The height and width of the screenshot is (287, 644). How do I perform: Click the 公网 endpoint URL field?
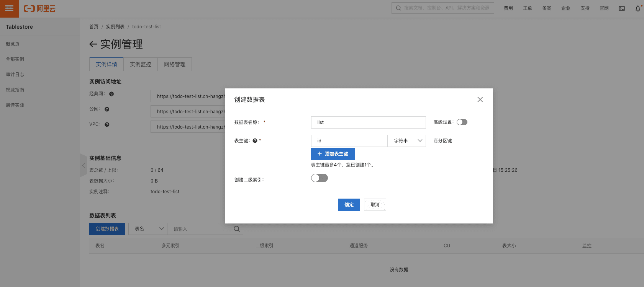[x=188, y=112]
